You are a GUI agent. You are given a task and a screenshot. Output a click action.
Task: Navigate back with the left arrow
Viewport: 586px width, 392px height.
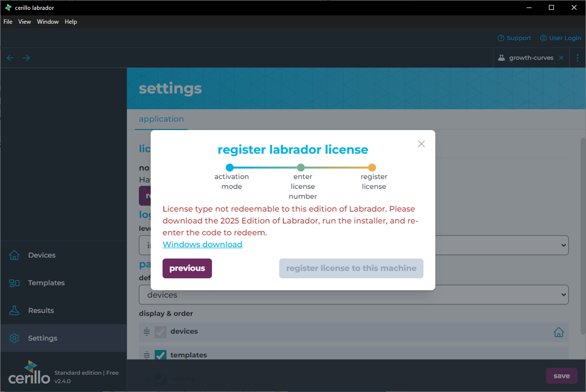pos(10,58)
